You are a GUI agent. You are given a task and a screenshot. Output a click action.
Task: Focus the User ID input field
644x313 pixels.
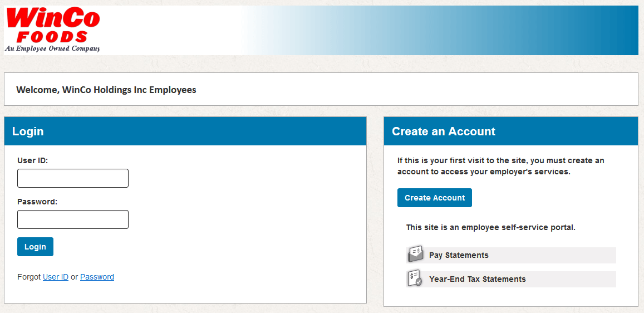[73, 178]
